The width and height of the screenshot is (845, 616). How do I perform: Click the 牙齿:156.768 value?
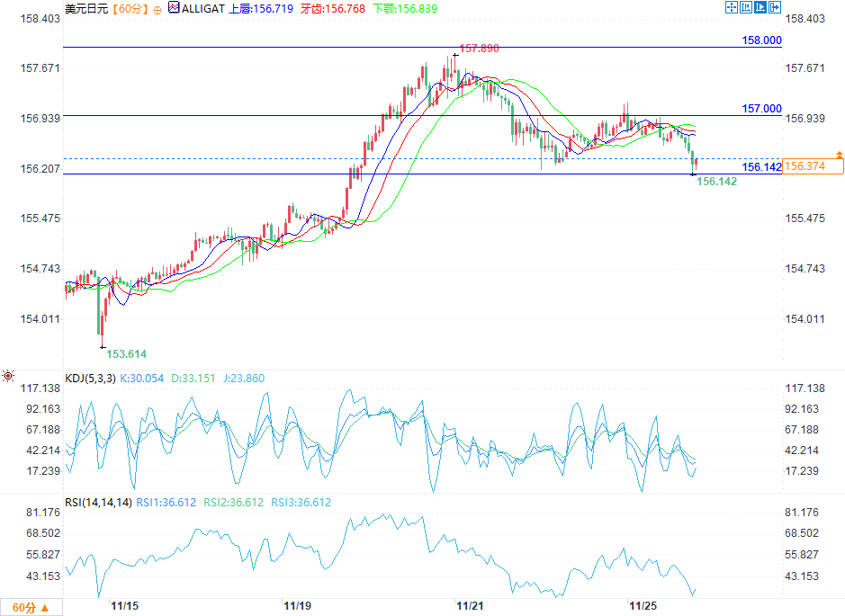point(332,9)
